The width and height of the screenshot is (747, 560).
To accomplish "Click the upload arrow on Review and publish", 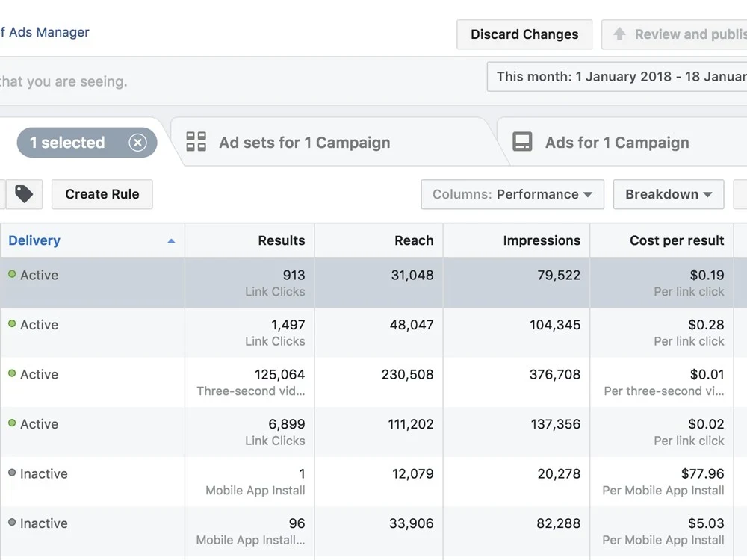I will tap(620, 34).
